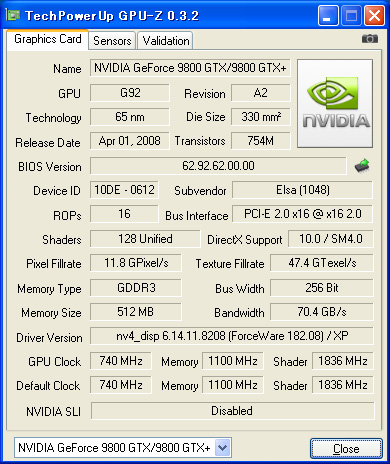390x464 pixels.
Task: Click the GPU-Z title bar app icon
Action: point(13,15)
